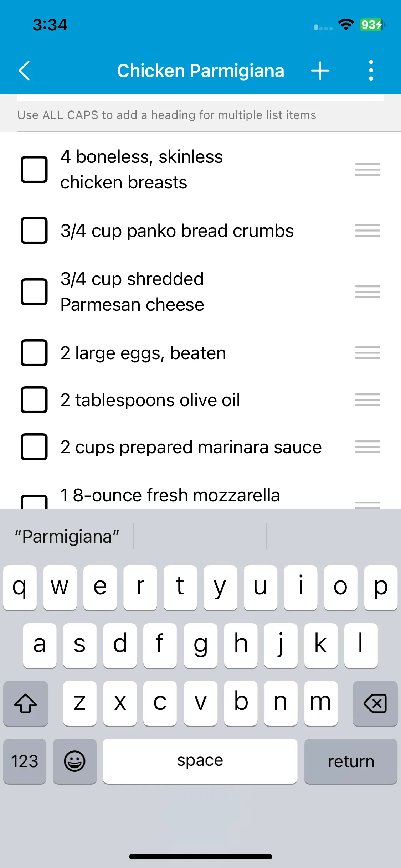Tap the return key on keyboard
Viewport: 401px width, 868px height.
351,761
